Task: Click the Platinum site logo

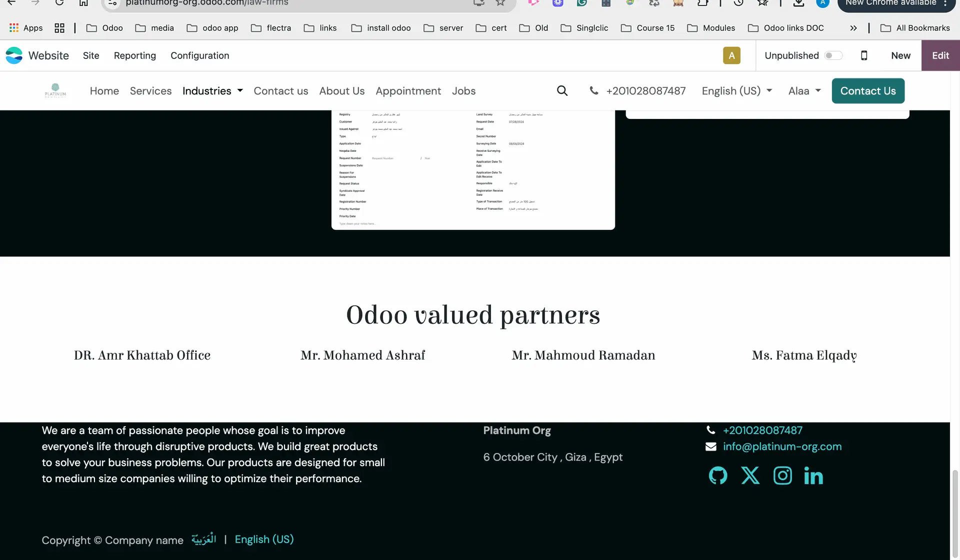Action: tap(55, 91)
